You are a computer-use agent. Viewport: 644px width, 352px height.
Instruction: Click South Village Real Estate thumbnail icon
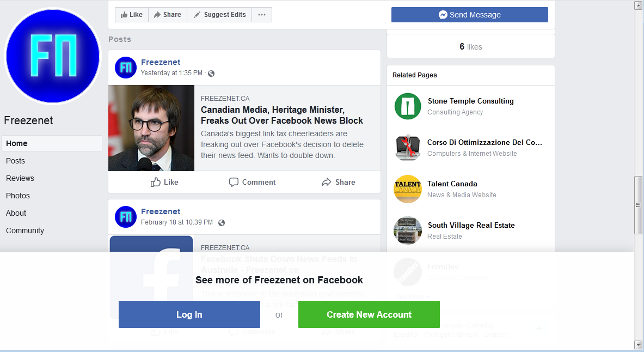(x=407, y=230)
